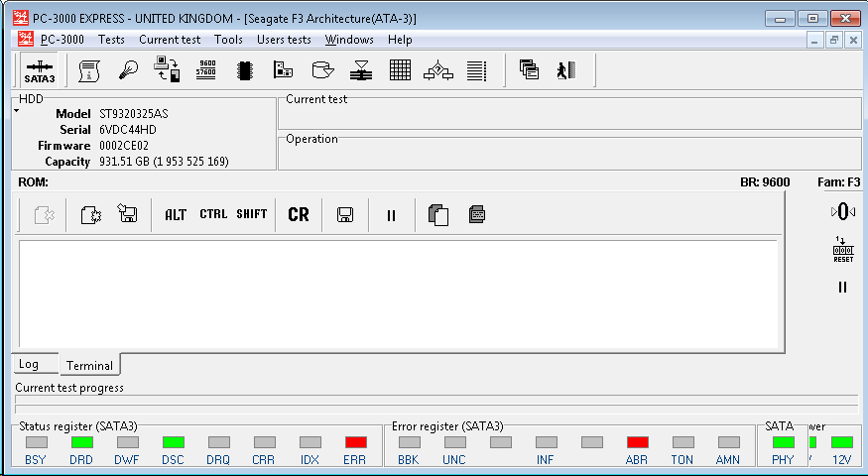Viewport: 868px width, 476px height.
Task: Toggle the ALT key button
Action: pyautogui.click(x=176, y=215)
